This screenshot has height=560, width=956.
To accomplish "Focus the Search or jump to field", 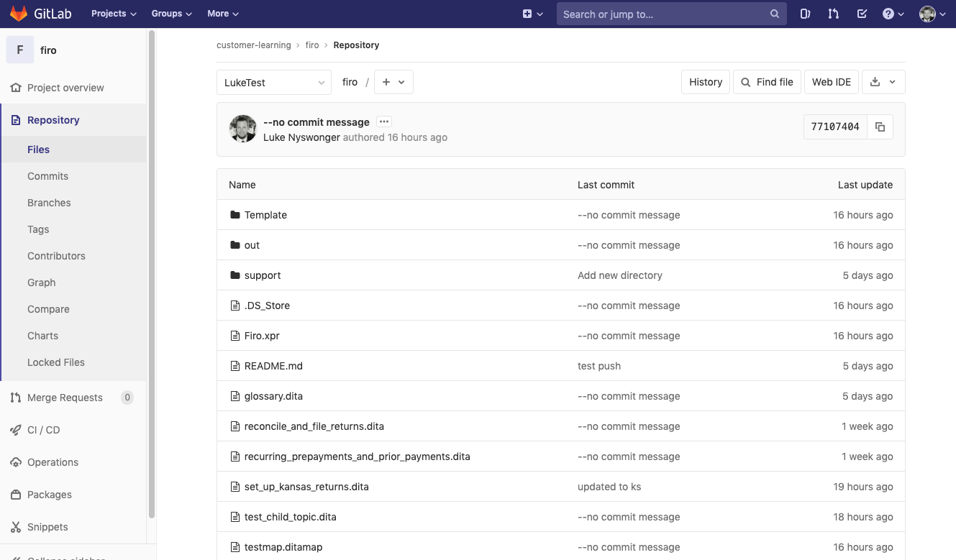I will tap(671, 14).
